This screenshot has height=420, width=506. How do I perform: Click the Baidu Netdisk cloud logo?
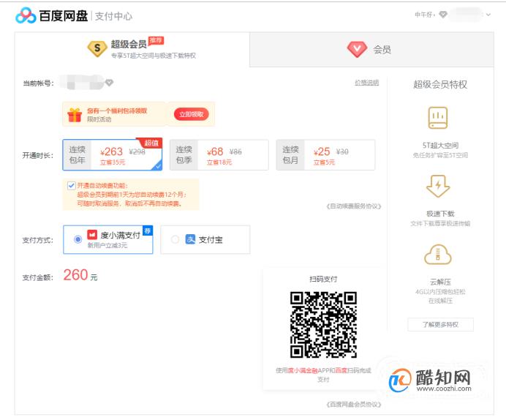(26, 15)
